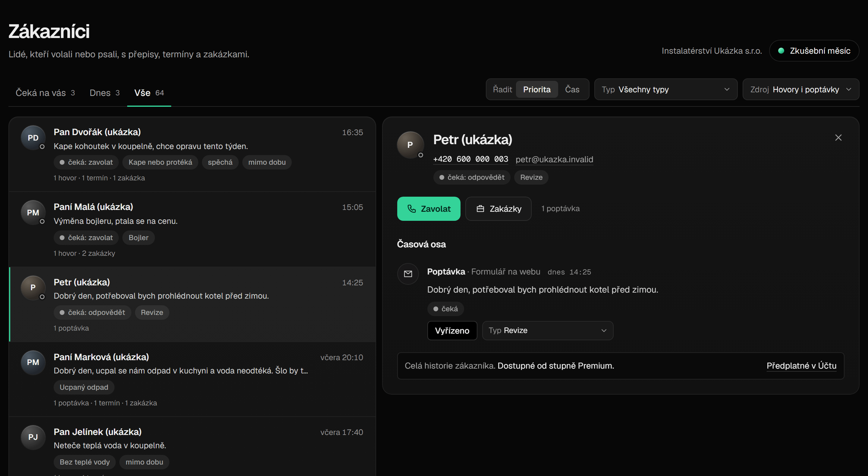
Task: Click email petr@ukazka.invalid
Action: coord(554,159)
